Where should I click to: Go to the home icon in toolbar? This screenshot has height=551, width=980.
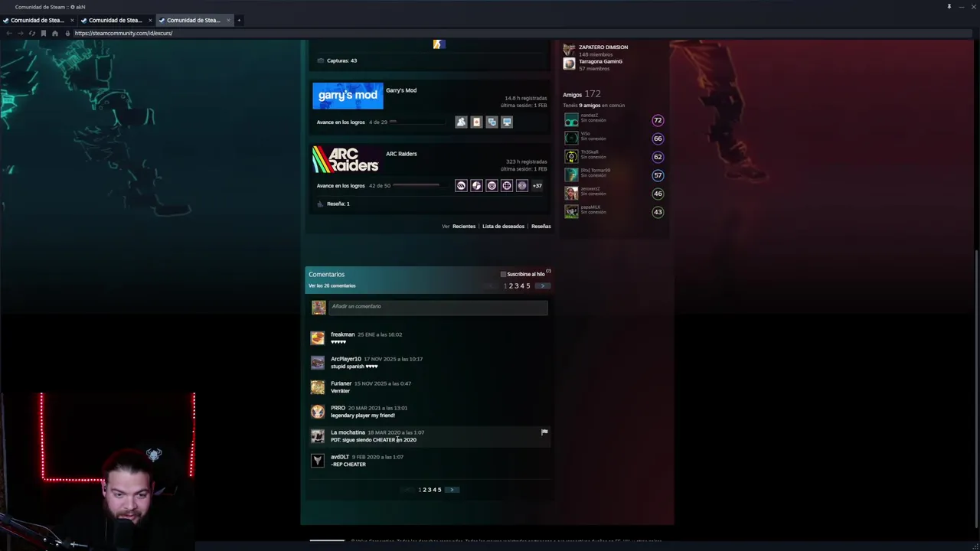[x=55, y=33]
